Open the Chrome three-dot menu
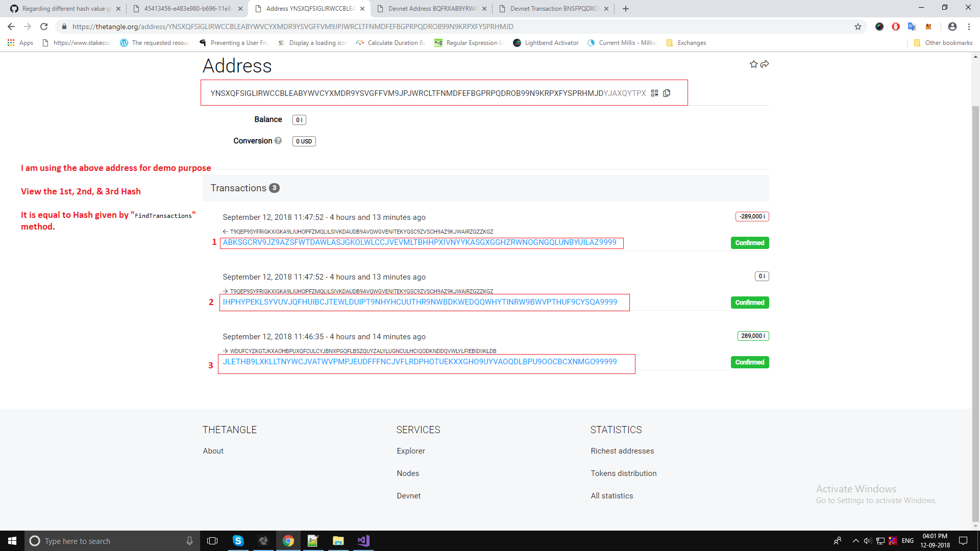This screenshot has height=551, width=980. [x=969, y=27]
